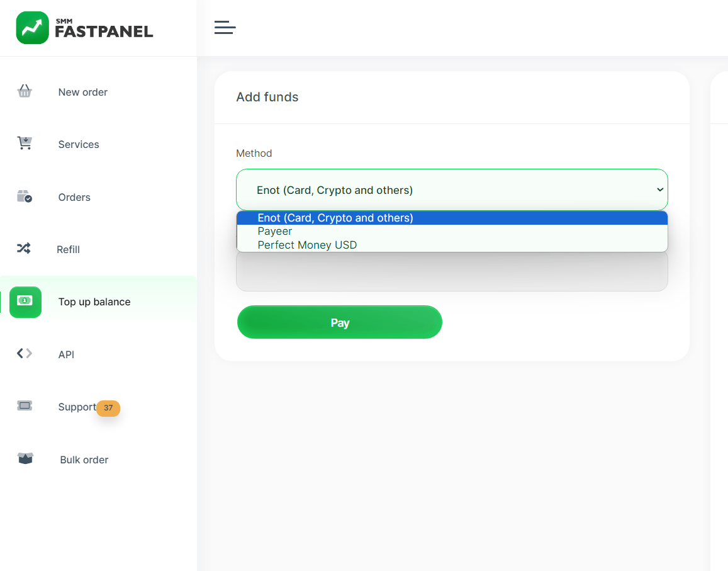Select Payeer from the method list

274,231
